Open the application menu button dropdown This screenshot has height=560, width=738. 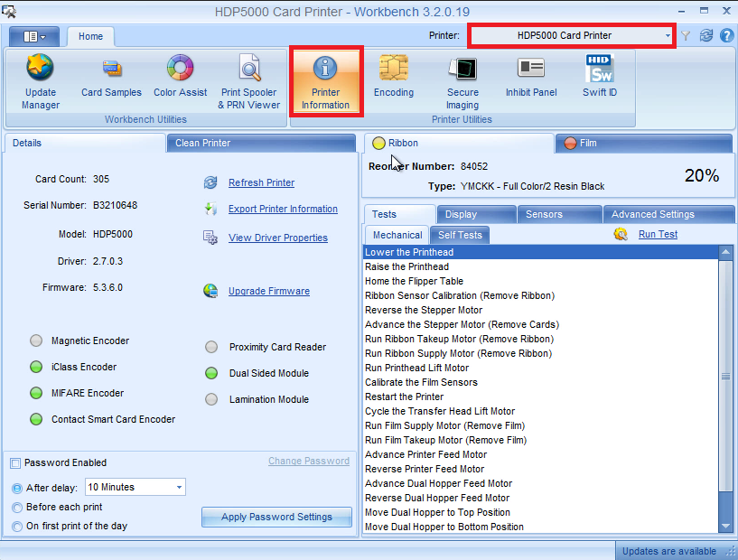click(34, 36)
